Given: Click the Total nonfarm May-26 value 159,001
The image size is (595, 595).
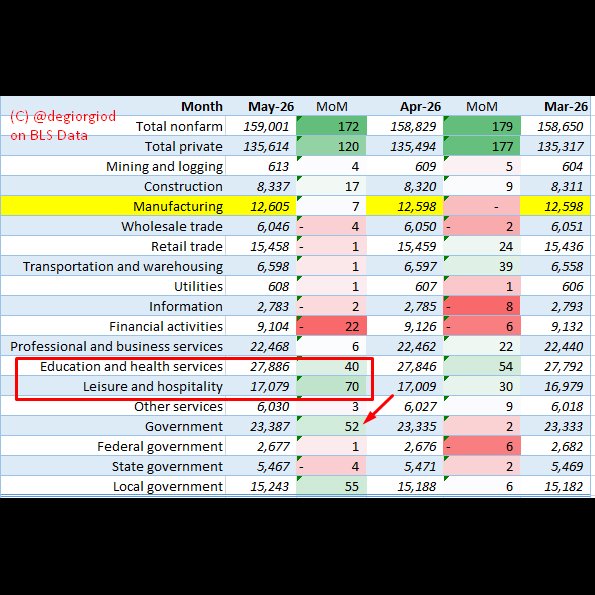Looking at the screenshot, I should click(x=266, y=126).
